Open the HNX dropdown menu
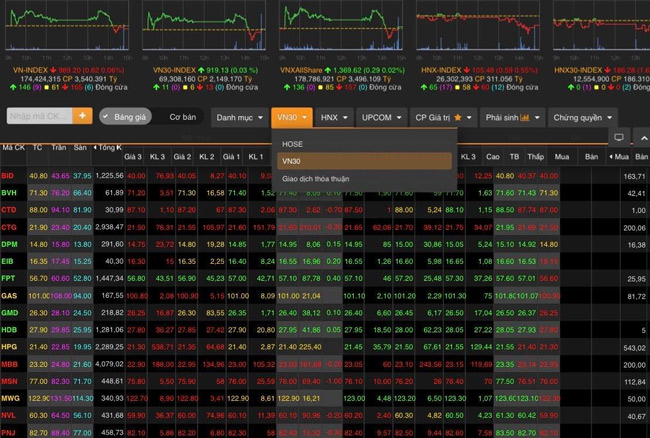The image size is (650, 438). point(334,117)
